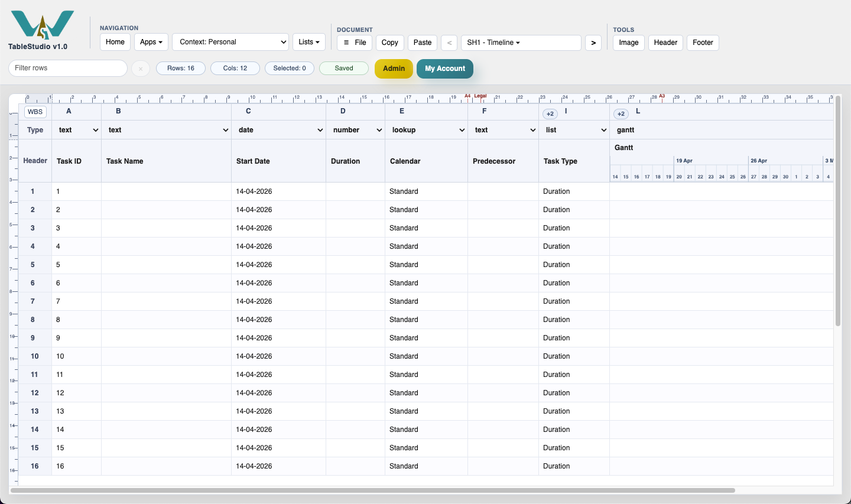851x504 pixels.
Task: Open the File menu
Action: (355, 43)
